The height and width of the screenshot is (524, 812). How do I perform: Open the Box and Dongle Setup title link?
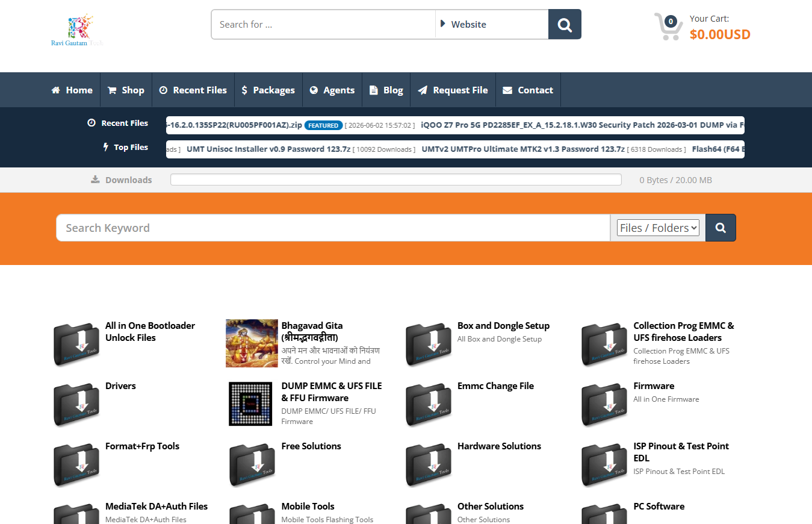click(x=503, y=325)
